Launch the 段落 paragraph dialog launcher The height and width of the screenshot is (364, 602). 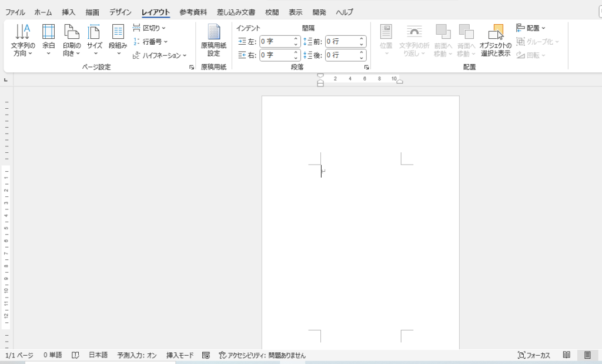point(367,67)
